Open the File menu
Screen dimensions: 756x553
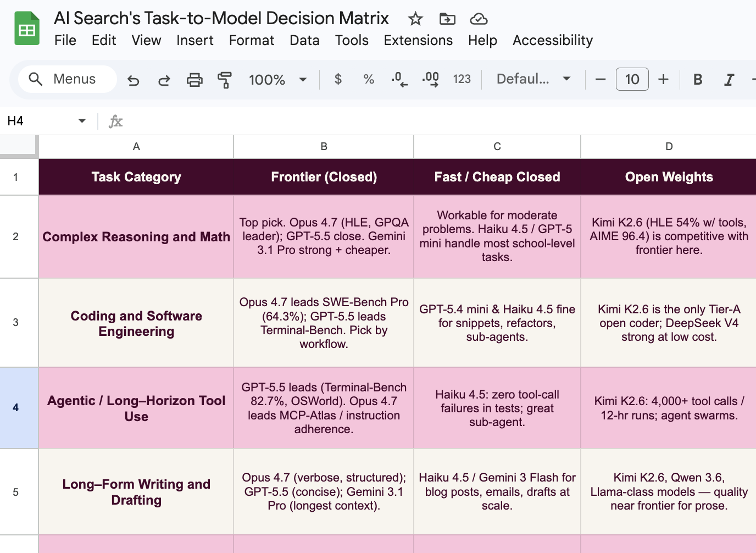pyautogui.click(x=65, y=40)
